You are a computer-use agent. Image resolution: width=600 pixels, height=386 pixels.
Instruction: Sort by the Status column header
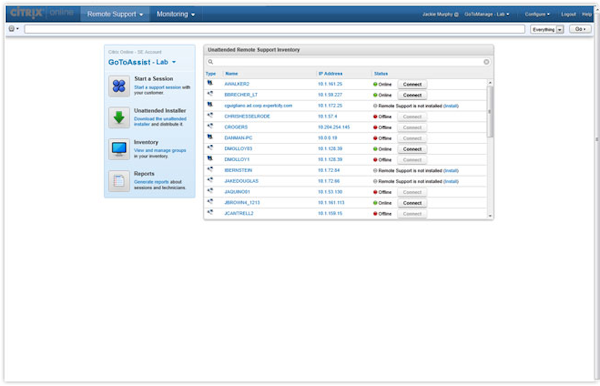[x=381, y=73]
